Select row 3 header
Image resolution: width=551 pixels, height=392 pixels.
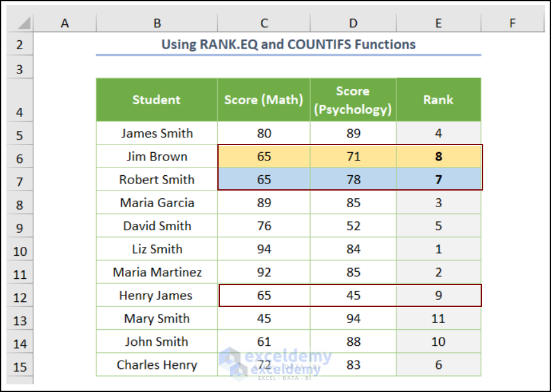(x=20, y=67)
